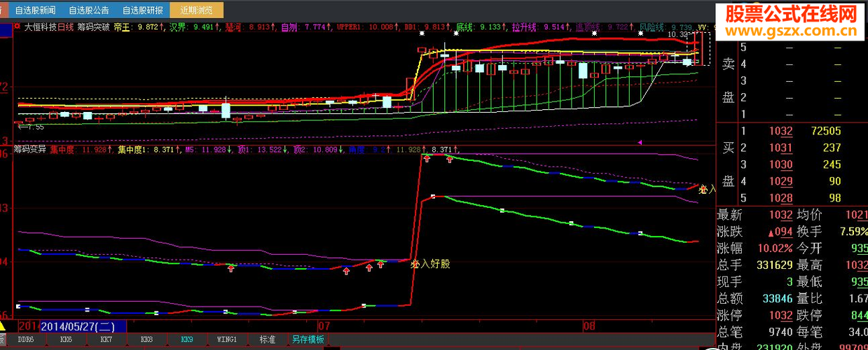Click the 2014/05/27 date field
The width and height of the screenshot is (868, 350).
83,326
